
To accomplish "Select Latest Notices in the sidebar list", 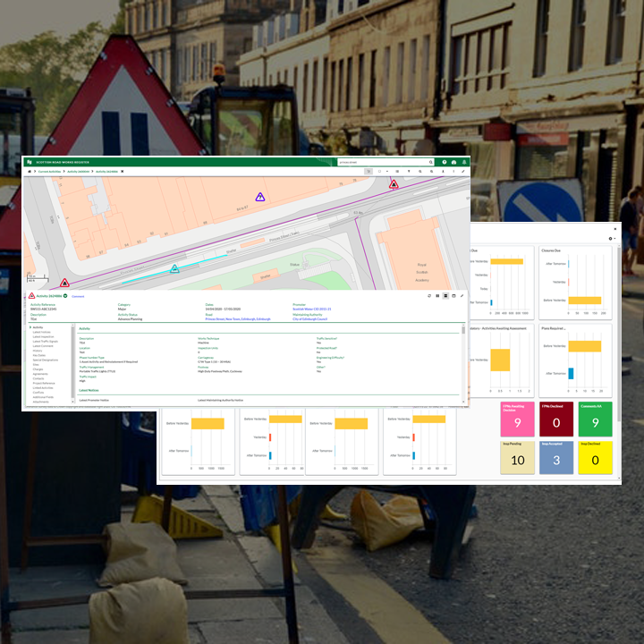I will [x=41, y=333].
